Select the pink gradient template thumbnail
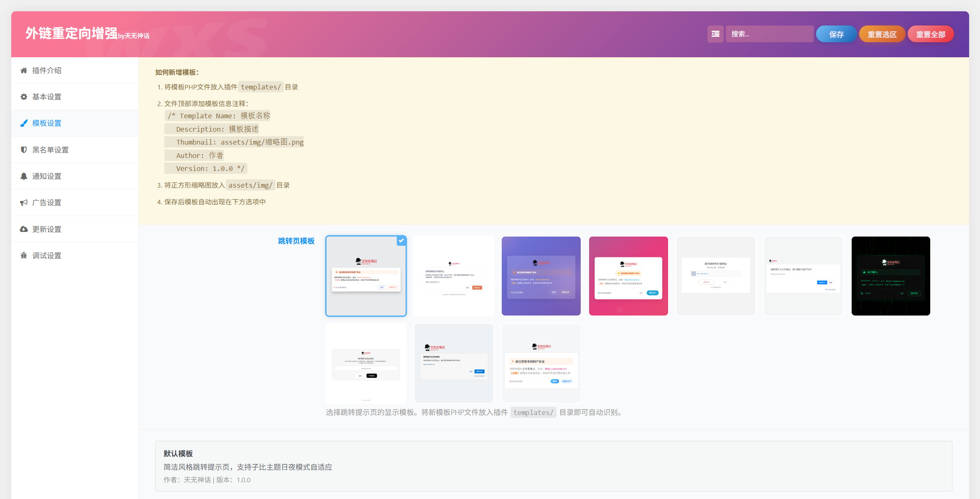The image size is (980, 499). coord(628,276)
